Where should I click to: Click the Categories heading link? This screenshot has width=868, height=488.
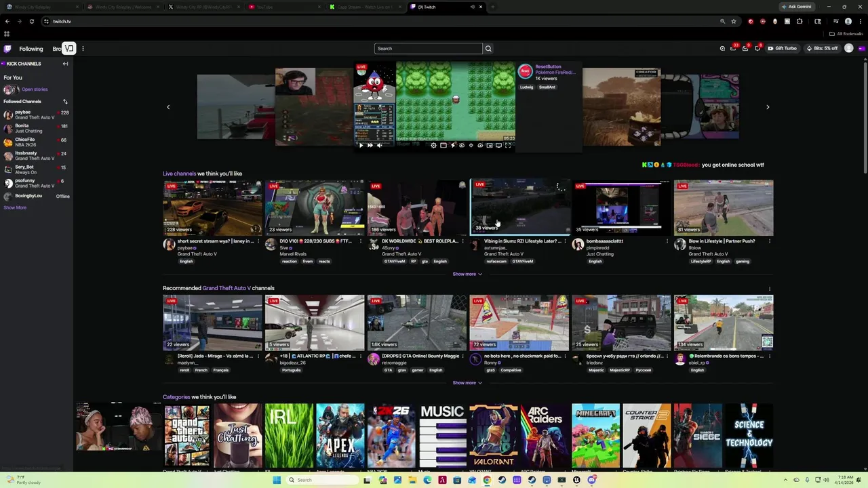176,397
